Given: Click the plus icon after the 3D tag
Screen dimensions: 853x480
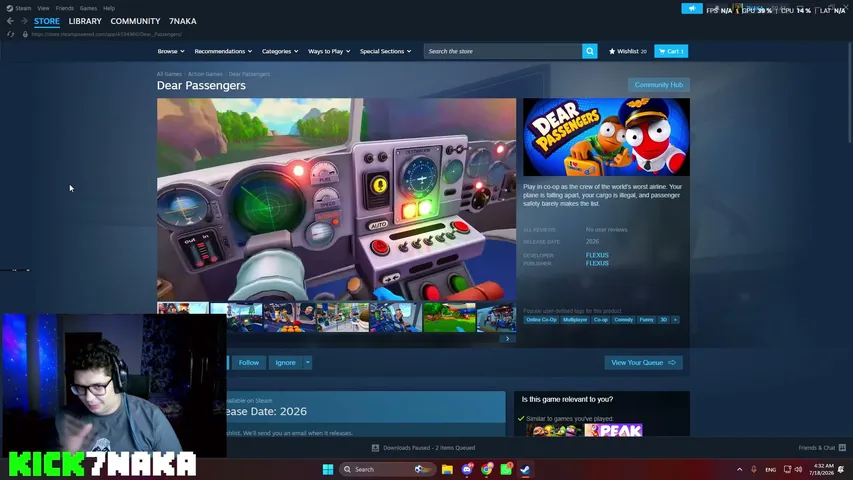Looking at the screenshot, I should point(675,320).
